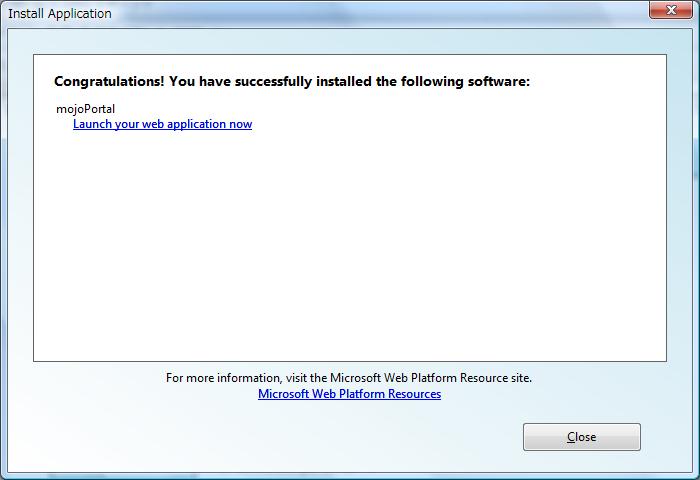Click the empty white results panel area
The height and width of the screenshot is (480, 700).
pyautogui.click(x=350, y=246)
